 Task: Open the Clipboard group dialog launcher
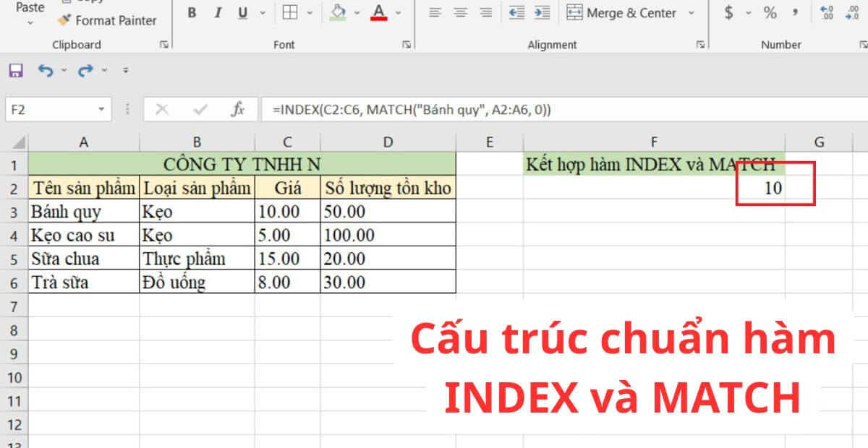tap(164, 45)
